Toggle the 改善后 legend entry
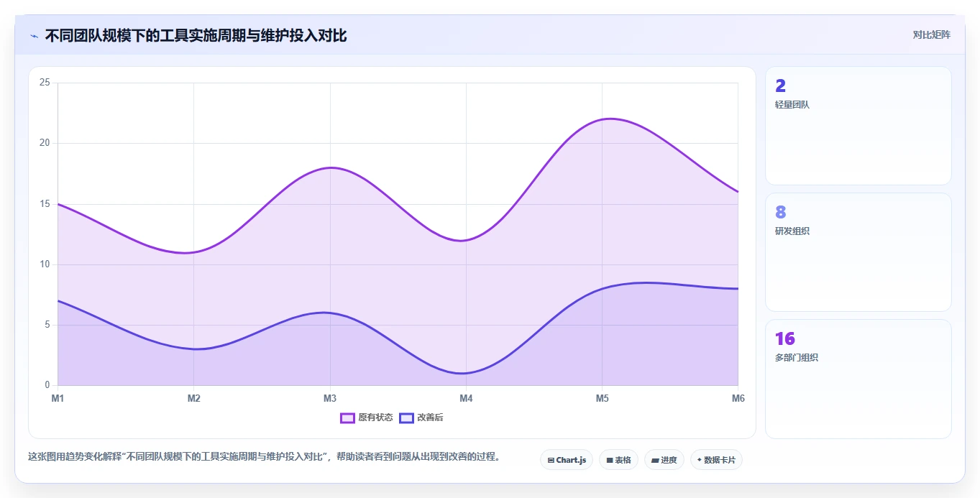The height and width of the screenshot is (498, 980). [x=421, y=418]
